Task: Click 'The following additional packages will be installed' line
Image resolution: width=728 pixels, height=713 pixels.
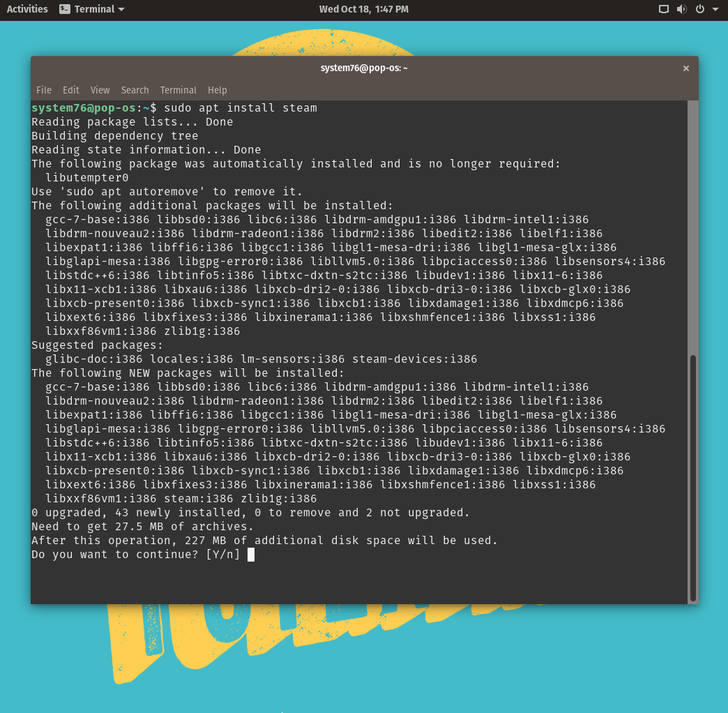Action: point(212,205)
